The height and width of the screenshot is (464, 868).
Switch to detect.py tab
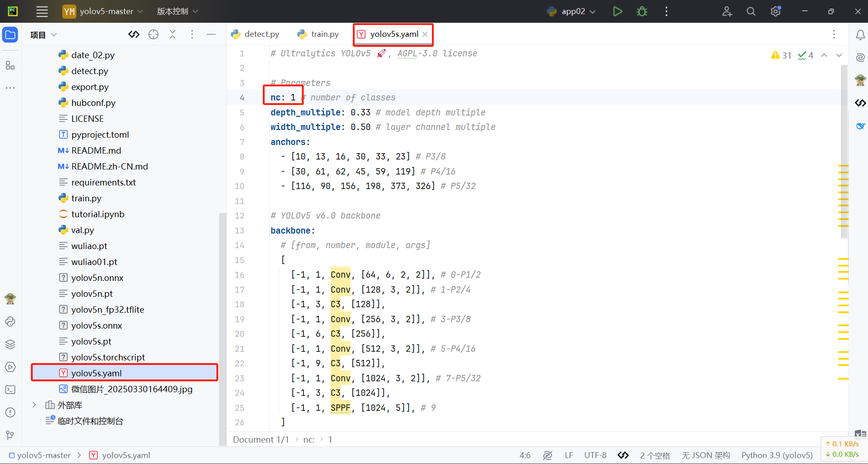(256, 34)
